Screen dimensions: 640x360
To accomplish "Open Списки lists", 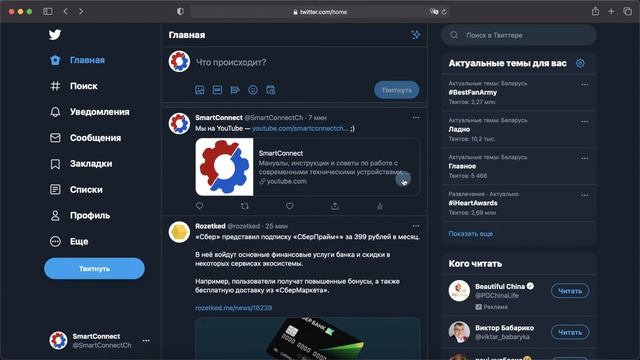I will 76,189.
